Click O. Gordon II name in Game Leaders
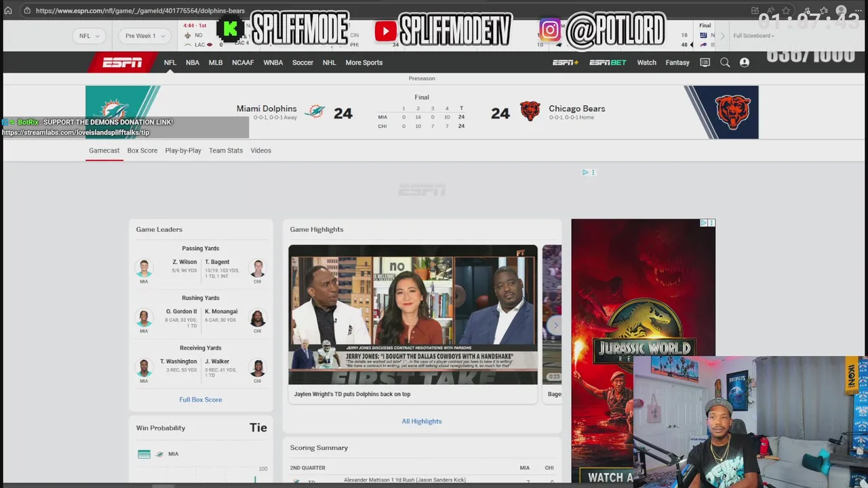Screen dimensions: 868x488 click(181, 311)
